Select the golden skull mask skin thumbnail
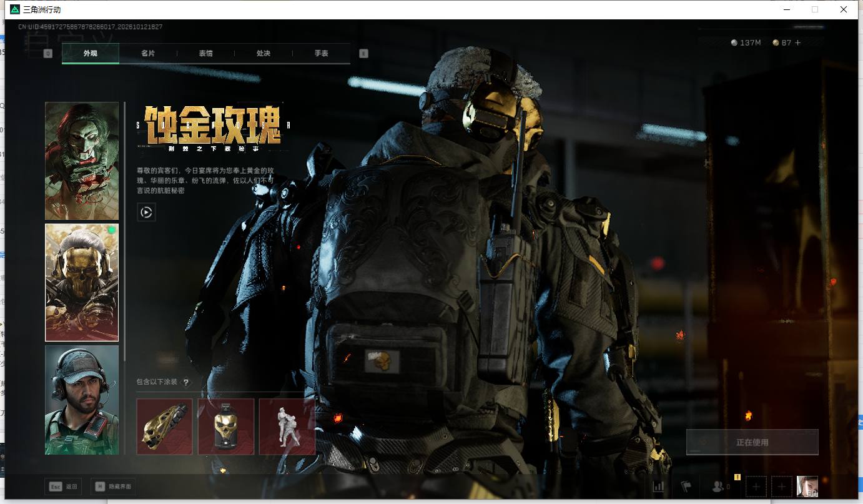Screen dimensions: 863x504 pos(82,282)
